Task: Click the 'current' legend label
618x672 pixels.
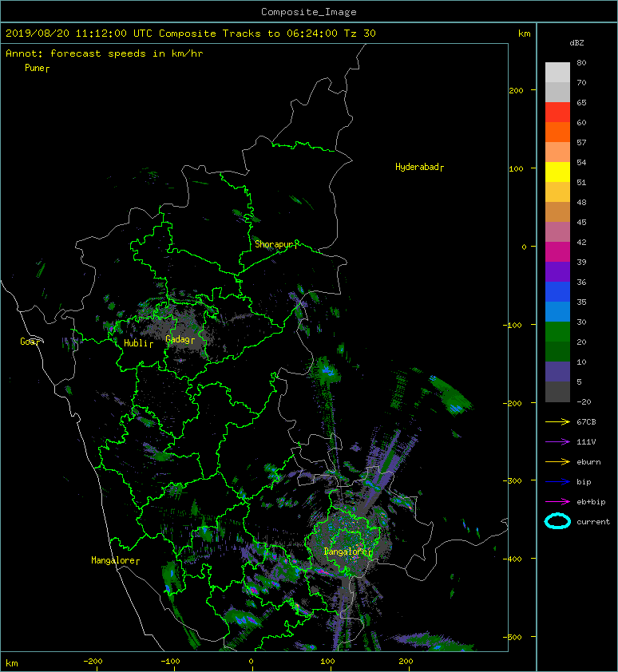Action: pos(593,522)
